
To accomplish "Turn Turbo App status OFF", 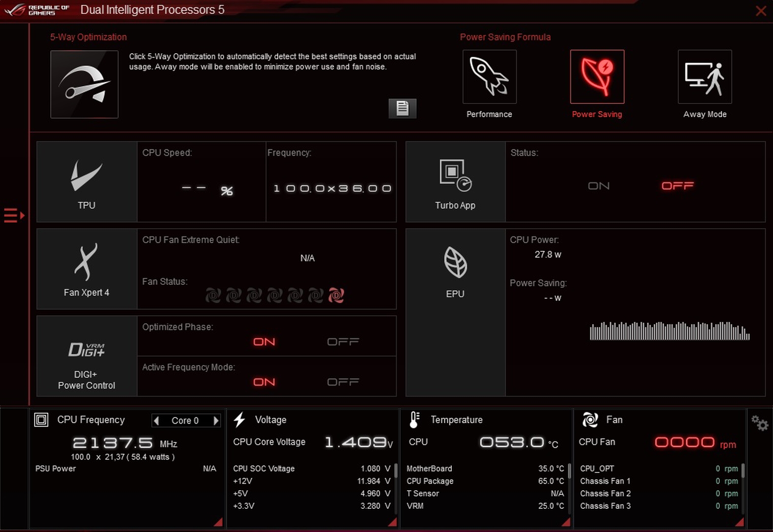I will coord(677,186).
